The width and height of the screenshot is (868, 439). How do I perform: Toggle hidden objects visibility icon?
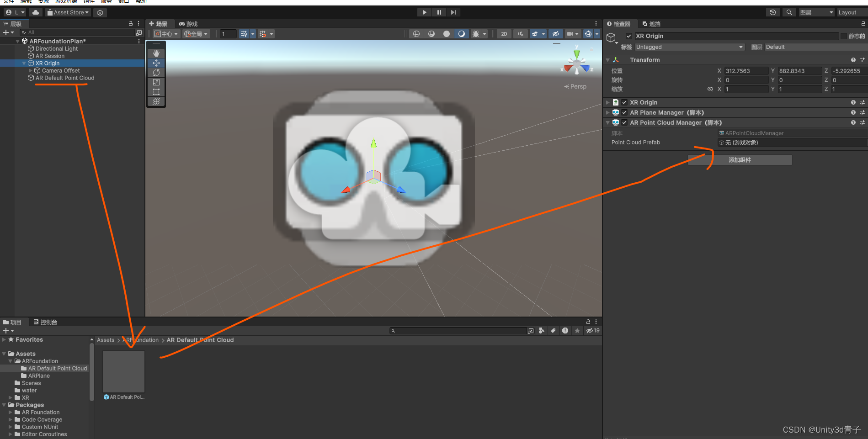point(555,34)
